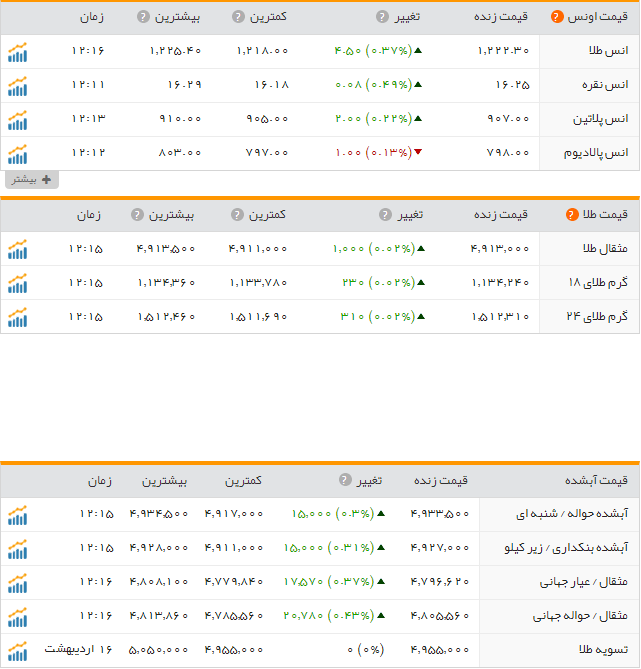Open the انس پلاتین link
This screenshot has height=669, width=641.
pos(600,119)
